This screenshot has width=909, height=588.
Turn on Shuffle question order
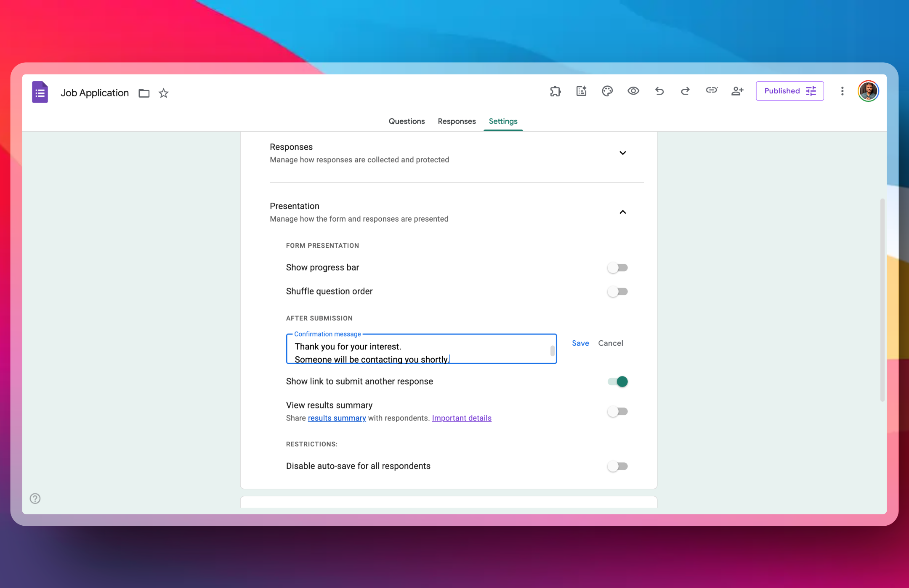click(x=618, y=291)
